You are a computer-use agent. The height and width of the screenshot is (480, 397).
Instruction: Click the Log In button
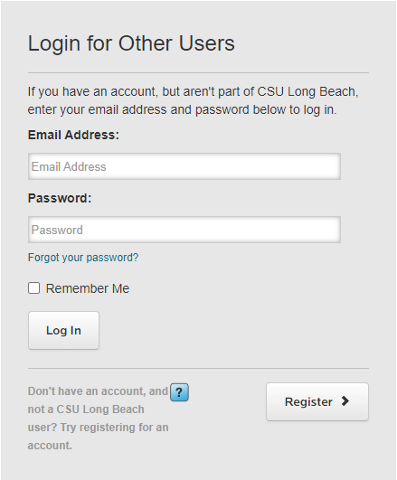click(x=64, y=330)
